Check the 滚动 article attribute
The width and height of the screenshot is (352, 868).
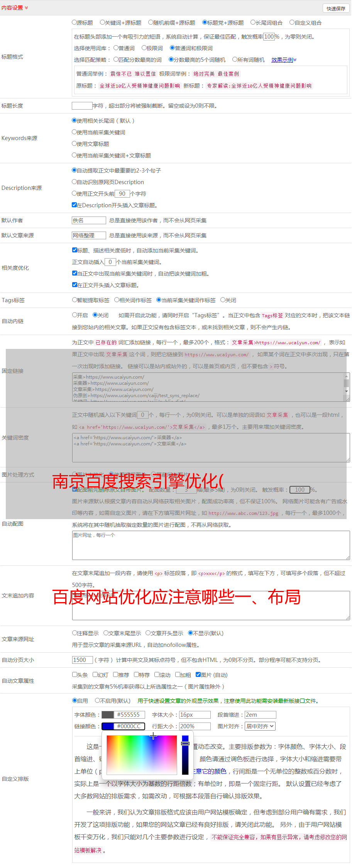coord(157,675)
